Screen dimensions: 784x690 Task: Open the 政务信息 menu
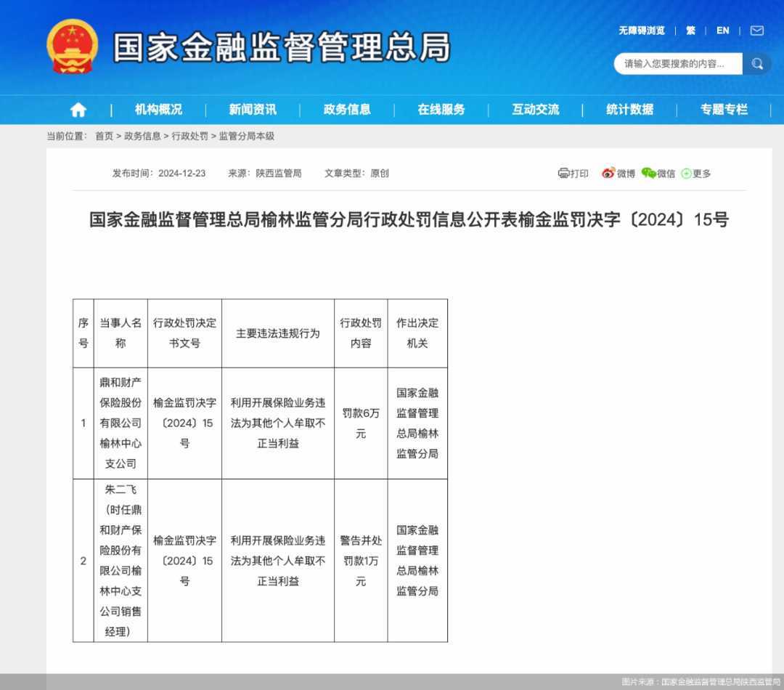tap(347, 110)
